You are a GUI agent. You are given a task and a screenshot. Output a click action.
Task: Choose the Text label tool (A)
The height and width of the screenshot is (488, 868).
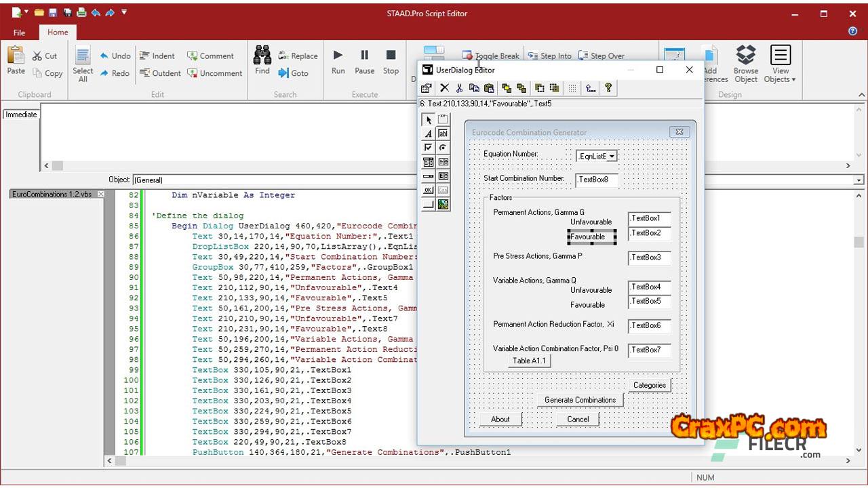pos(428,134)
